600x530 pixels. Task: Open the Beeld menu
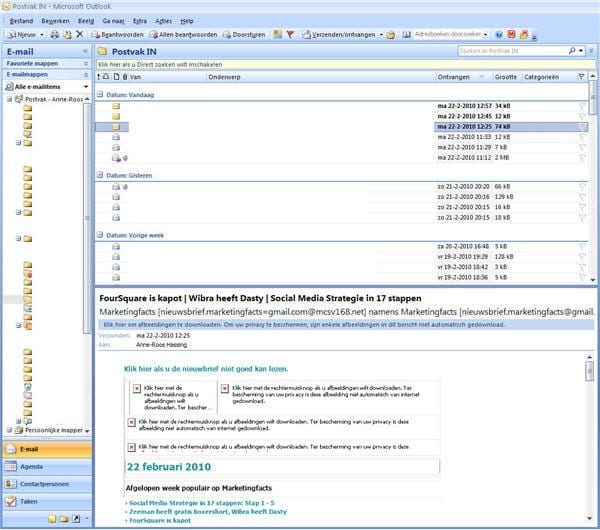pos(86,21)
